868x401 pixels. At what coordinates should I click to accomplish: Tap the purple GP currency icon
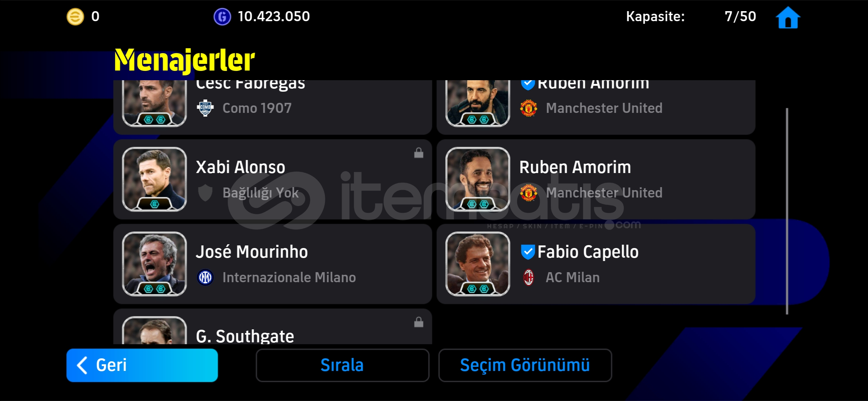(x=222, y=17)
